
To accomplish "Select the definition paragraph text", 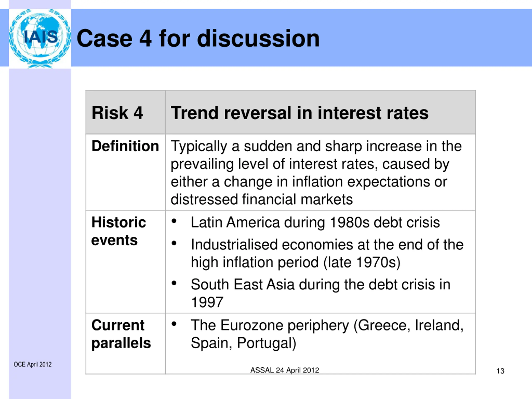I will click(x=316, y=173).
